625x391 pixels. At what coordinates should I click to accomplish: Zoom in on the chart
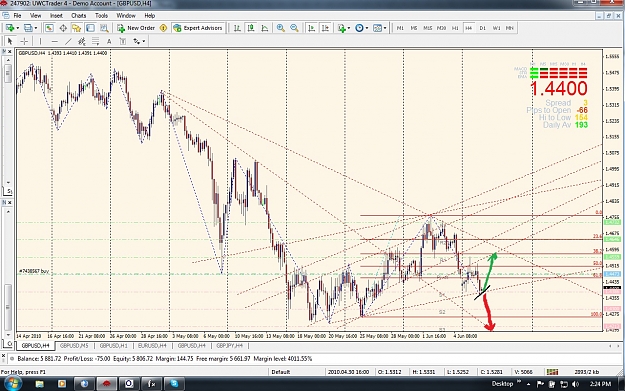281,28
